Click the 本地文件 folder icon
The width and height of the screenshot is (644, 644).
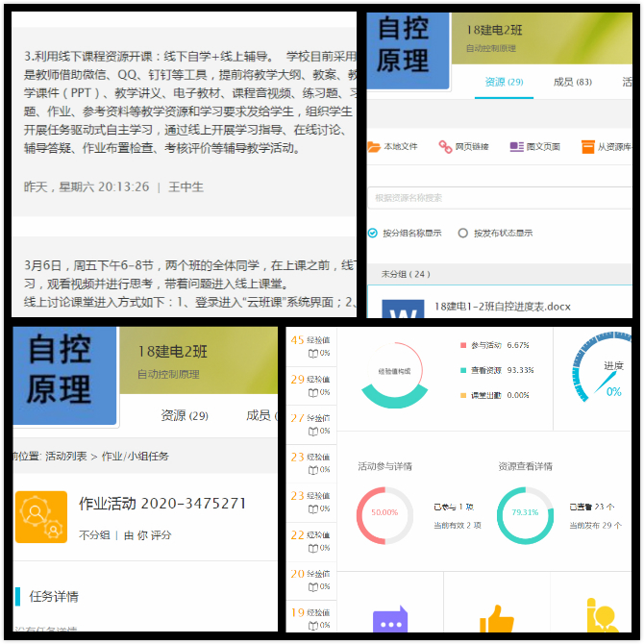pos(374,147)
